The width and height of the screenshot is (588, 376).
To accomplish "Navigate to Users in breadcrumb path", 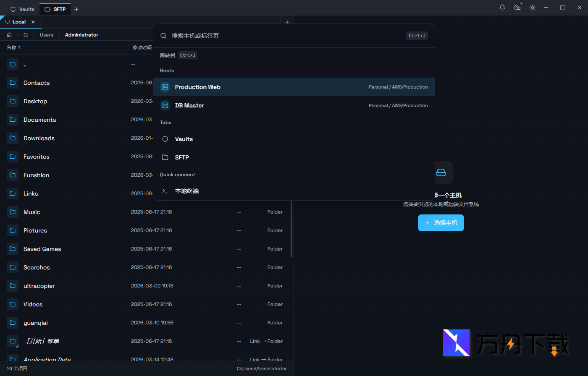I will 46,35.
